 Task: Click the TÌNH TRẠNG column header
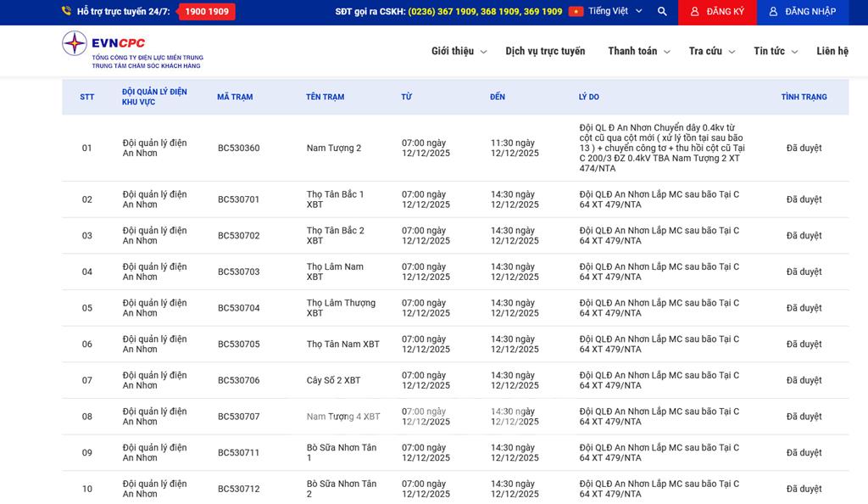[x=804, y=97]
